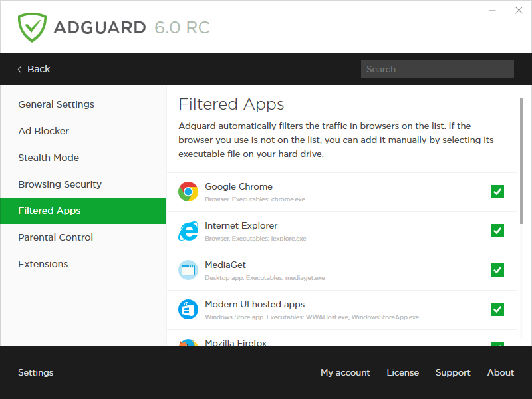Click 'Desktop app. Executables: mediaget.exe' text
The width and height of the screenshot is (532, 399).
coord(265,278)
